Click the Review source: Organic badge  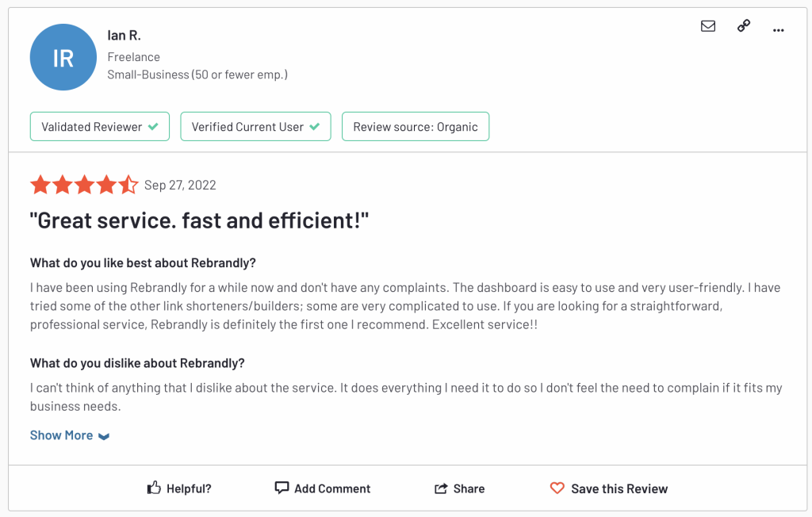click(x=416, y=127)
